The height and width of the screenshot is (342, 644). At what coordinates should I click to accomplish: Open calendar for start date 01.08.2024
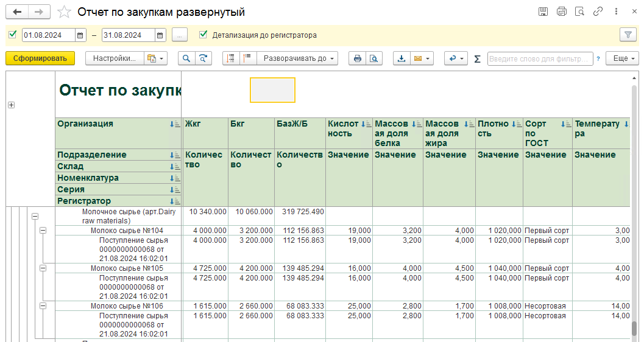click(x=80, y=35)
